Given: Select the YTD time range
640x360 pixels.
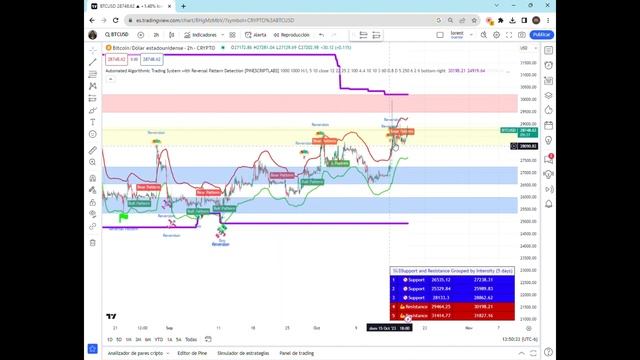Looking at the screenshot, I should coord(159,340).
